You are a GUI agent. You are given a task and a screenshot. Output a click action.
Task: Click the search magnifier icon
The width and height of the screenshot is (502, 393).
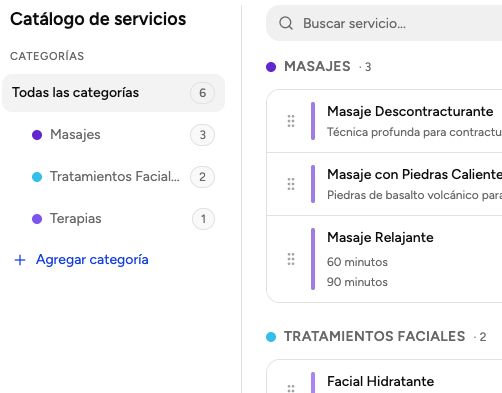pos(286,23)
